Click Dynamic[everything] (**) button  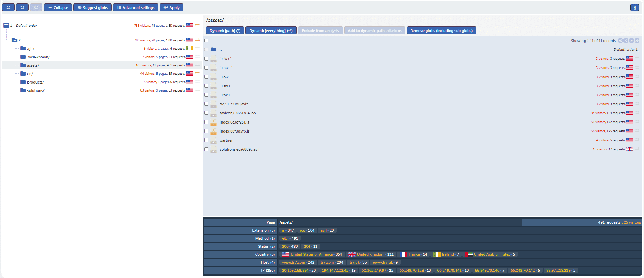[x=271, y=31]
